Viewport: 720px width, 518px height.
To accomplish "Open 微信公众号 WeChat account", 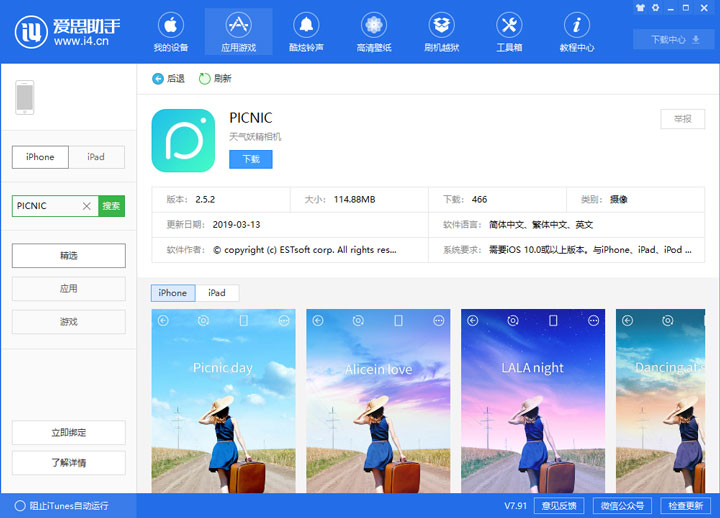I will click(622, 506).
